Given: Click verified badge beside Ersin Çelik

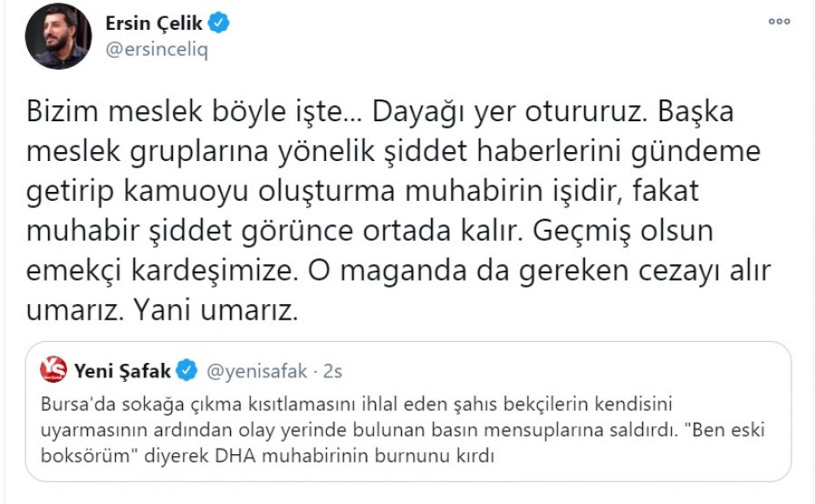Looking at the screenshot, I should point(218,24).
